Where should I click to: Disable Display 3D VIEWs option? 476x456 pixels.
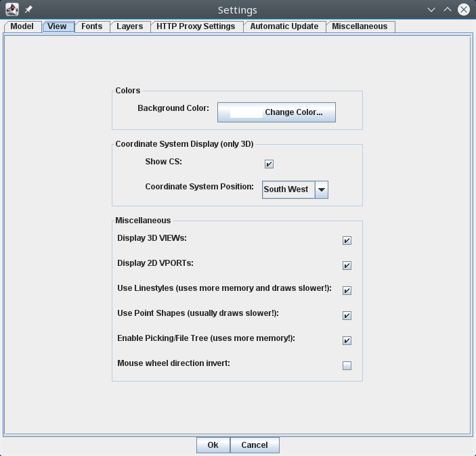(347, 241)
